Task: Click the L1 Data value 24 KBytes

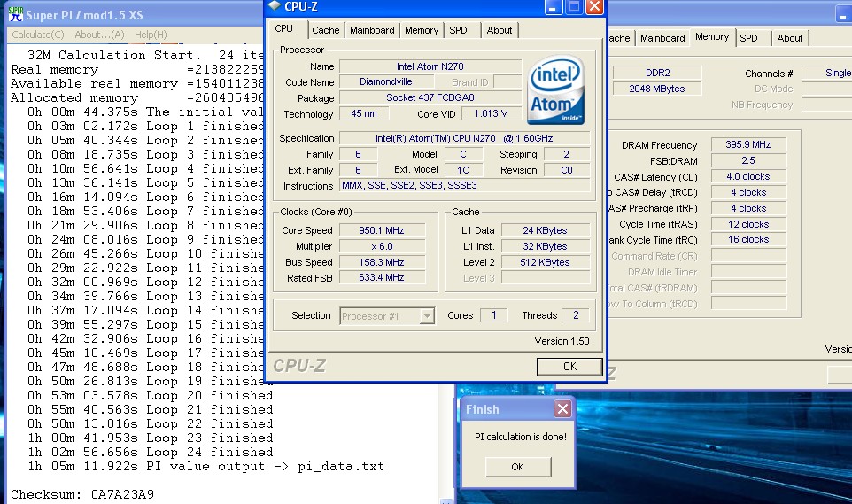Action: tap(545, 230)
